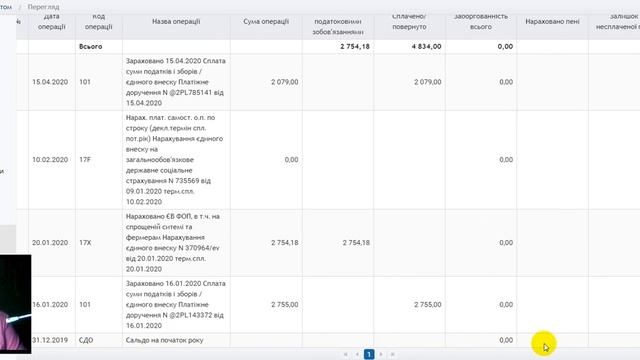Go to the first page of results
This screenshot has height=360, width=640.
346,354
